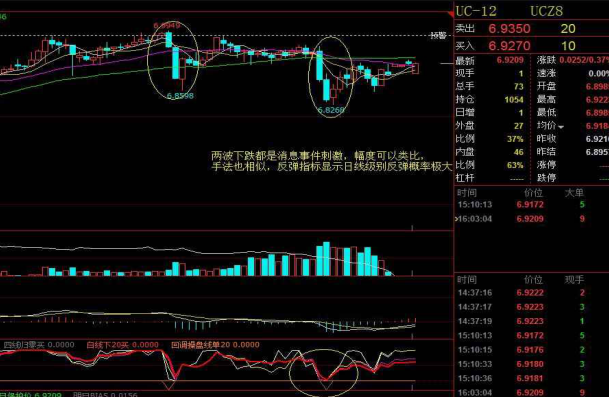Click the 6.9949 high price marker
609x397 pixels.
click(x=167, y=26)
